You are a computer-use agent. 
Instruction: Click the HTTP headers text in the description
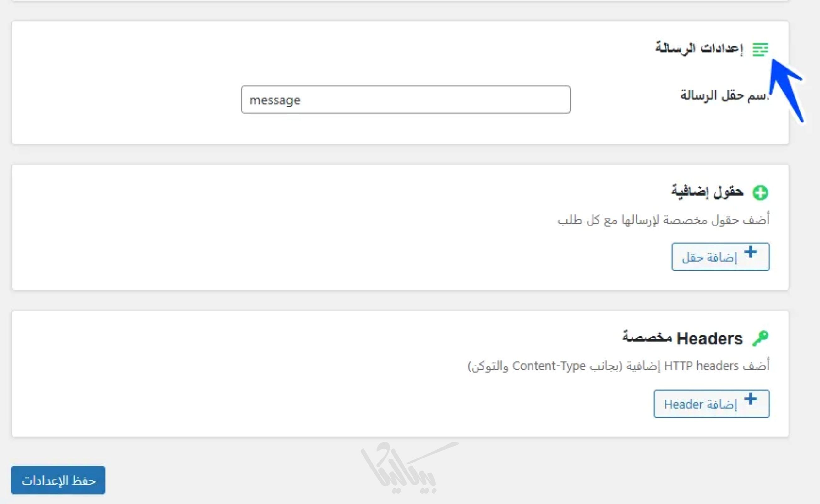701,366
